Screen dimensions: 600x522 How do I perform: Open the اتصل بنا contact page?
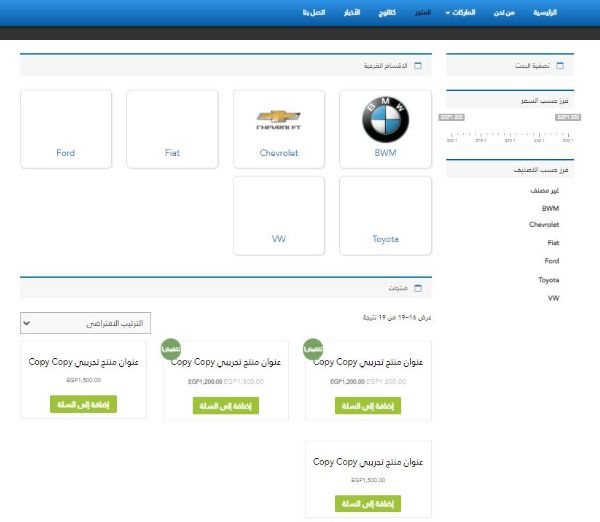coord(314,13)
